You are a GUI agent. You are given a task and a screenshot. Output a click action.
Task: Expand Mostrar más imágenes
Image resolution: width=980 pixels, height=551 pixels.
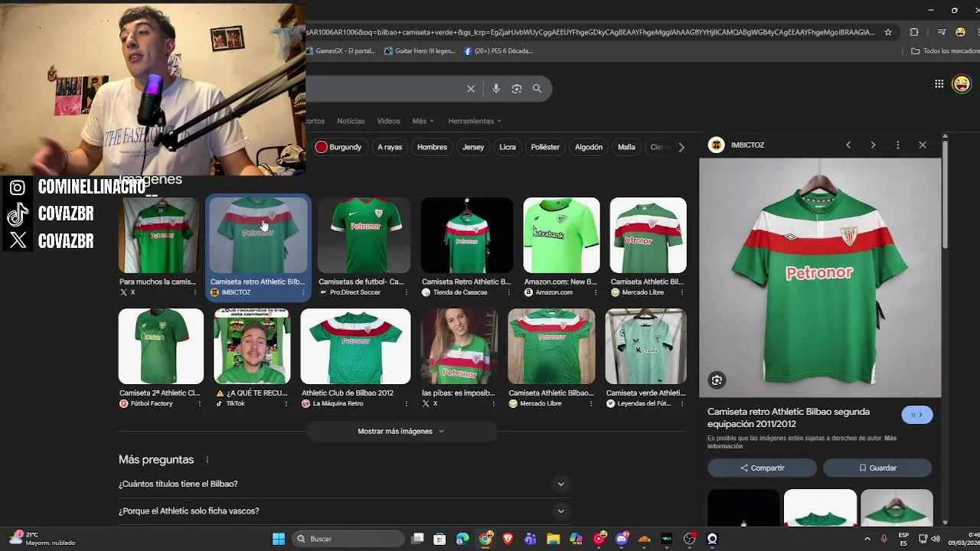click(x=401, y=431)
